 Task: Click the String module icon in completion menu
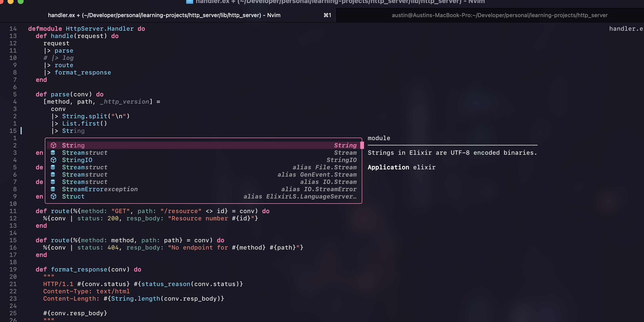pyautogui.click(x=53, y=145)
